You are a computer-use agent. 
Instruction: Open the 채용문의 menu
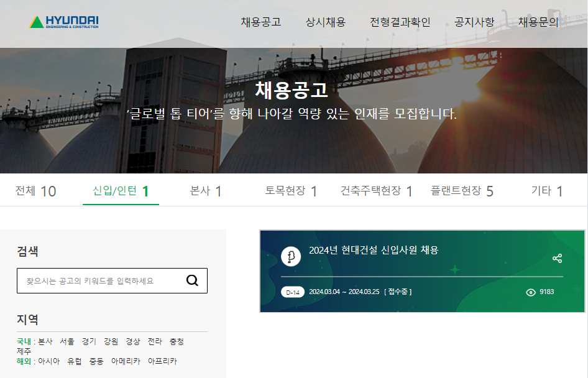[x=538, y=22]
